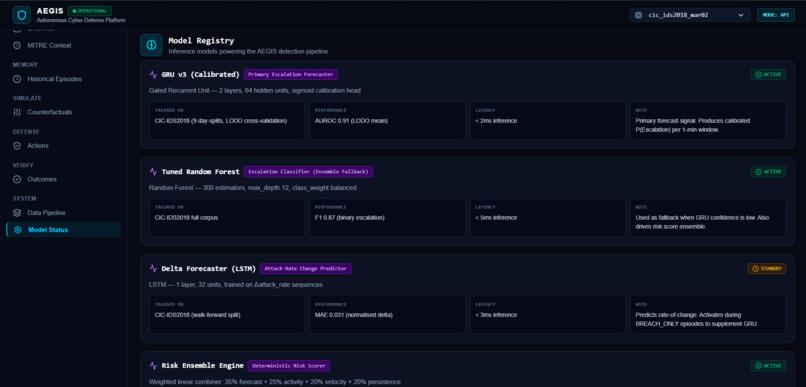The width and height of the screenshot is (806, 387).
Task: Click the Model Registry heading
Action: [x=202, y=41]
